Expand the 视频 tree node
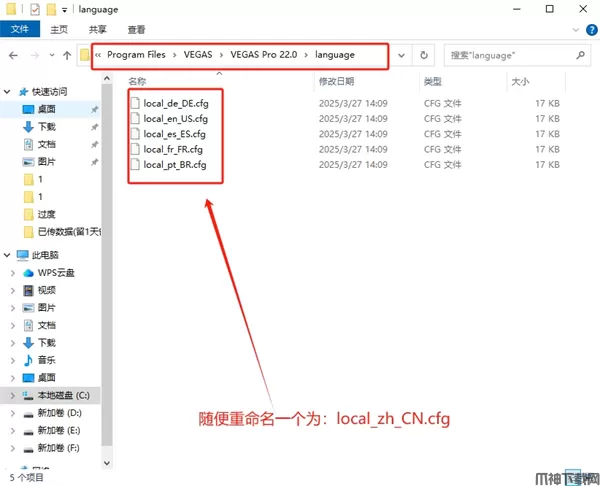This screenshot has height=486, width=600. (x=13, y=290)
